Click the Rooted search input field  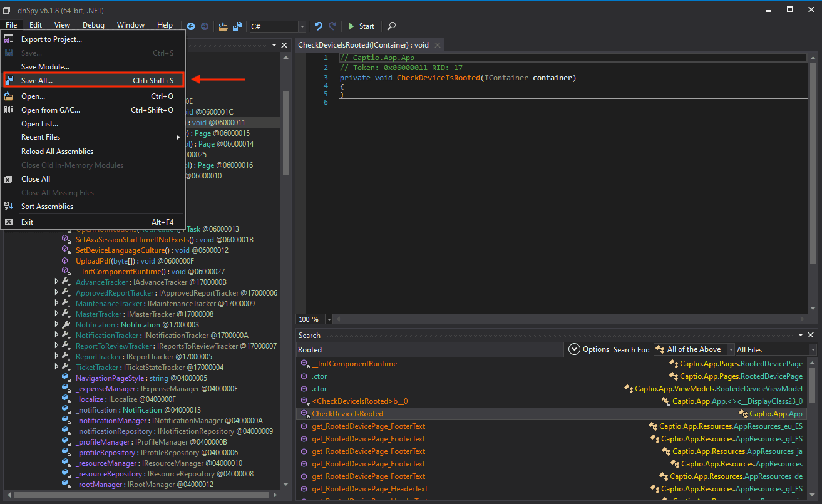pos(430,350)
